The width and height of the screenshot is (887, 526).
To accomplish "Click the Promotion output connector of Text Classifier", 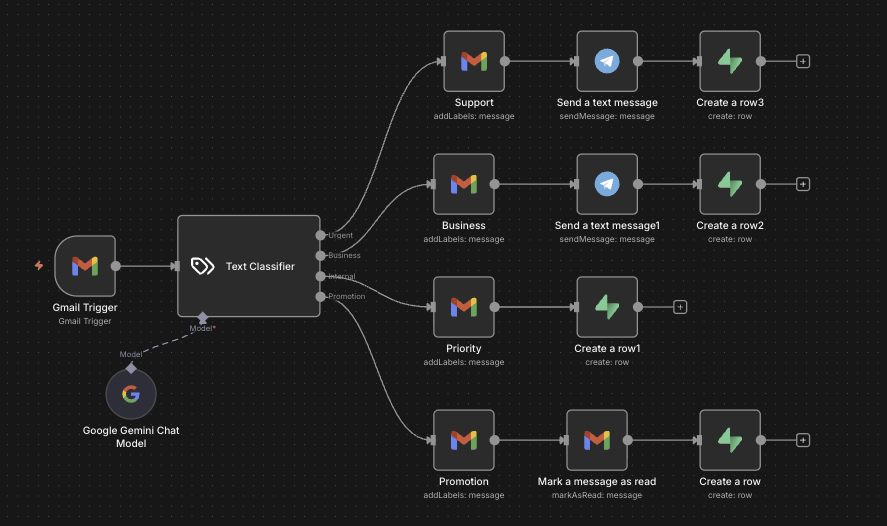I will point(320,296).
